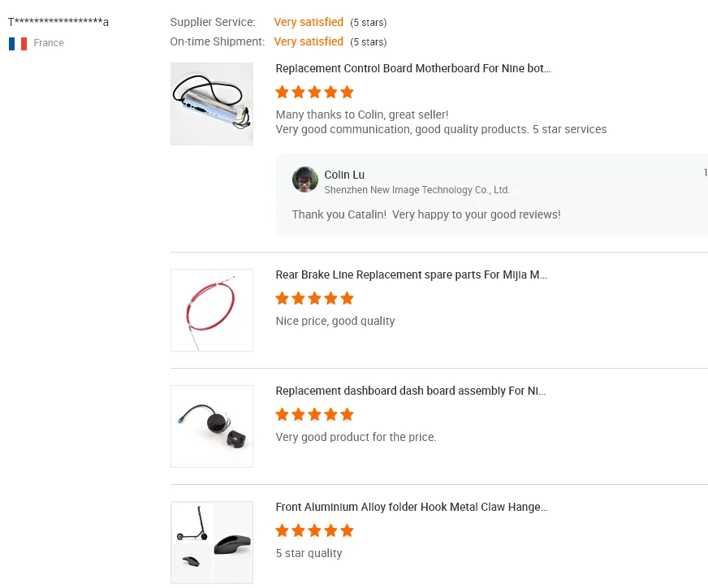Open the folder hook scooter product thumbnail
Screen dimensions: 708x588
212,542
